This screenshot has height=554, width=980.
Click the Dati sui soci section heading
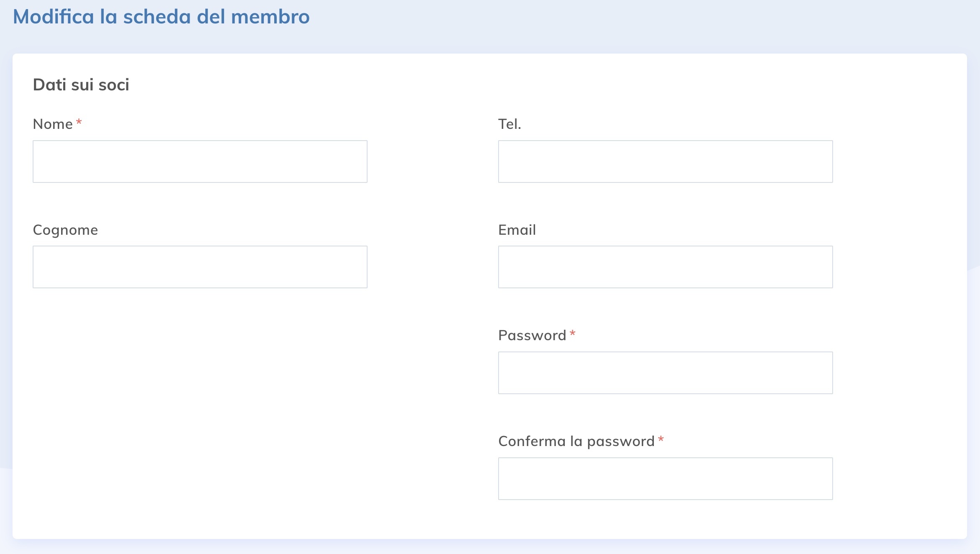point(81,85)
